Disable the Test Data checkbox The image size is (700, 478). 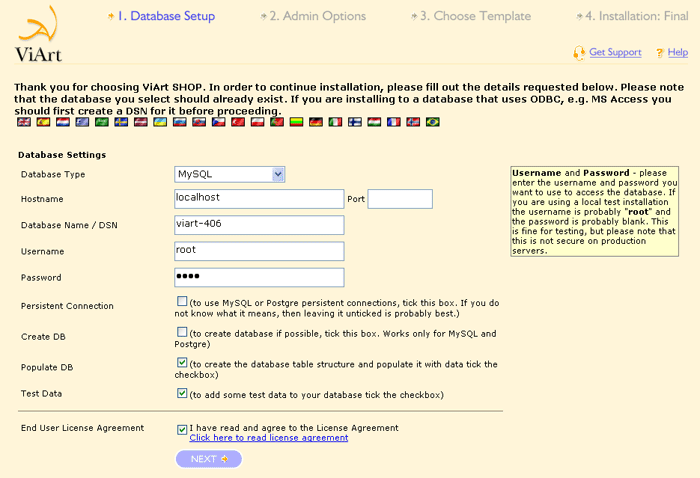tap(182, 393)
